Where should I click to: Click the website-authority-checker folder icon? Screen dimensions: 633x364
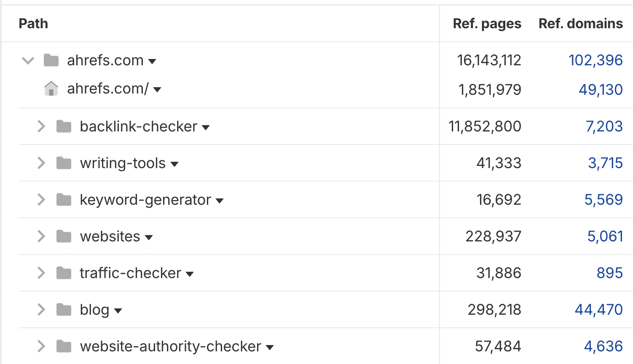click(64, 346)
